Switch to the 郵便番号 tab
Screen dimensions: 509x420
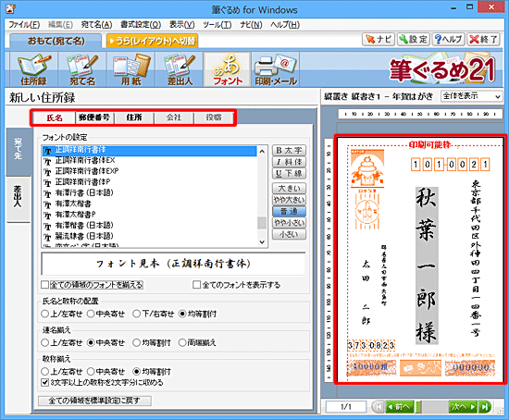click(x=94, y=117)
